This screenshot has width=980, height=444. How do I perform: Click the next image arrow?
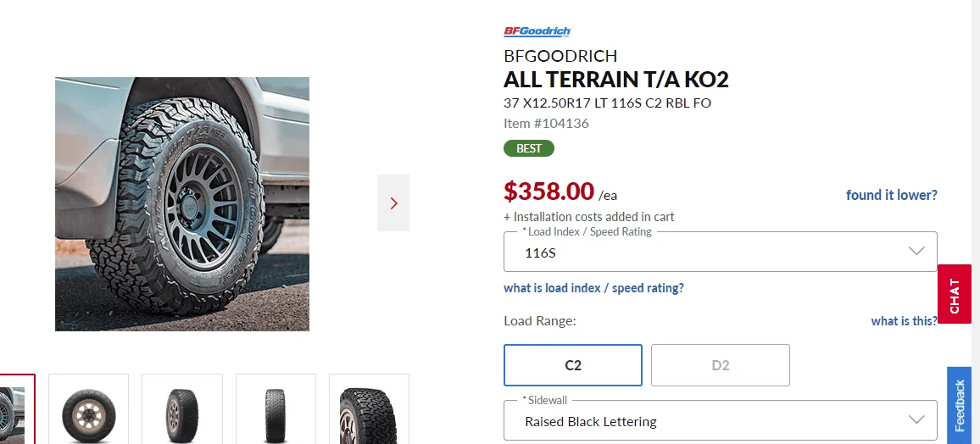393,203
